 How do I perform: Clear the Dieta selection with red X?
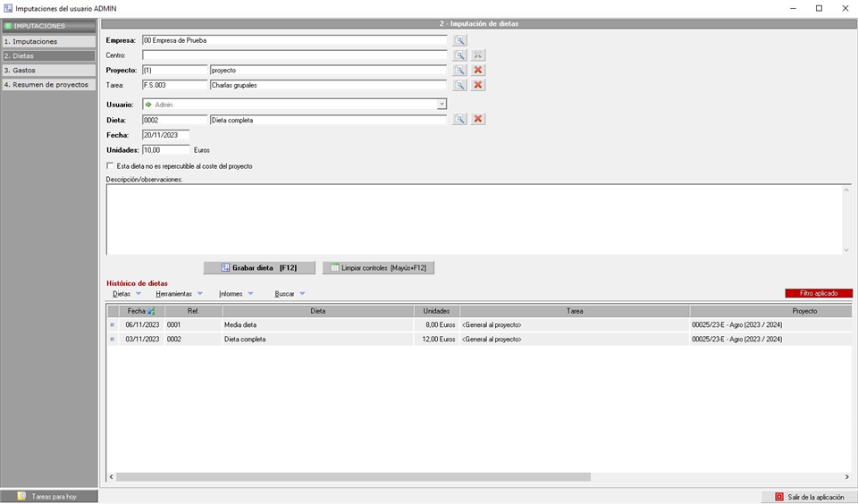coord(478,119)
